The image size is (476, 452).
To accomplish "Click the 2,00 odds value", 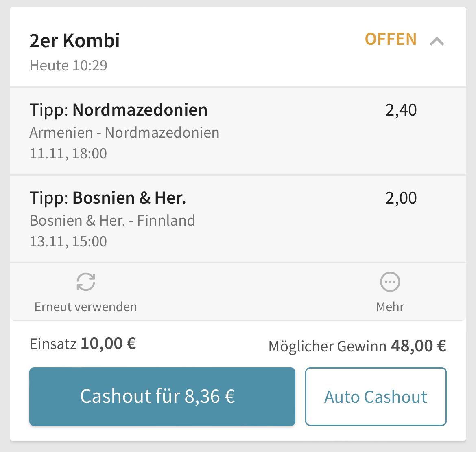I will pyautogui.click(x=401, y=198).
